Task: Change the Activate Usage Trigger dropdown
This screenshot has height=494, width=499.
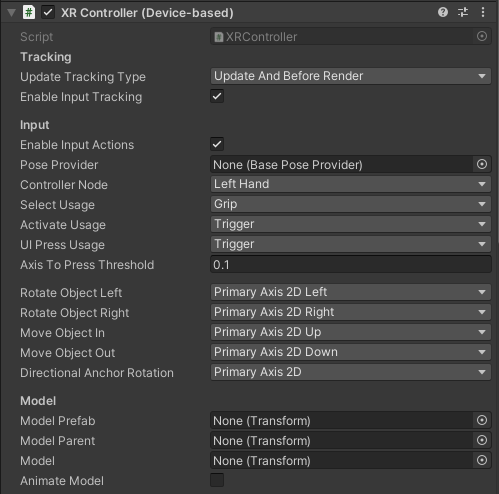Action: (x=351, y=224)
